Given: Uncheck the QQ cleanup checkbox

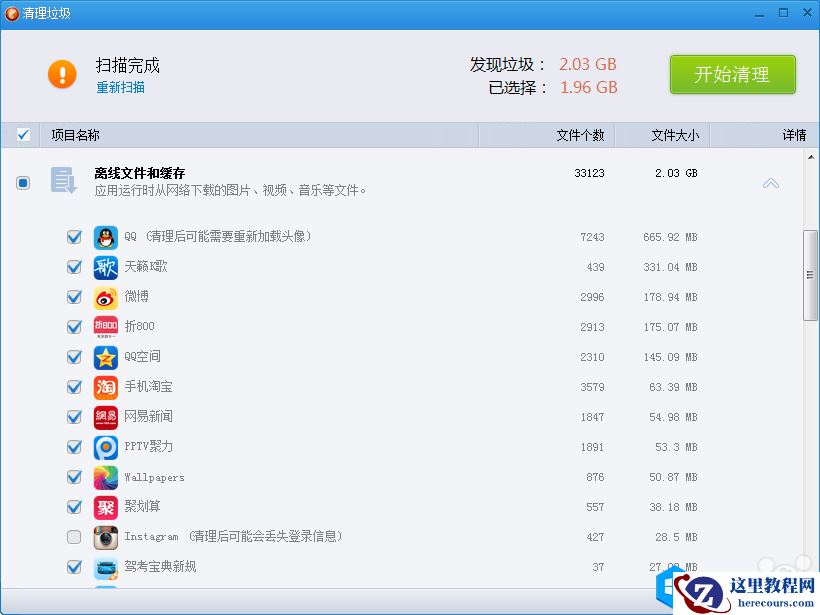Looking at the screenshot, I should pos(73,237).
